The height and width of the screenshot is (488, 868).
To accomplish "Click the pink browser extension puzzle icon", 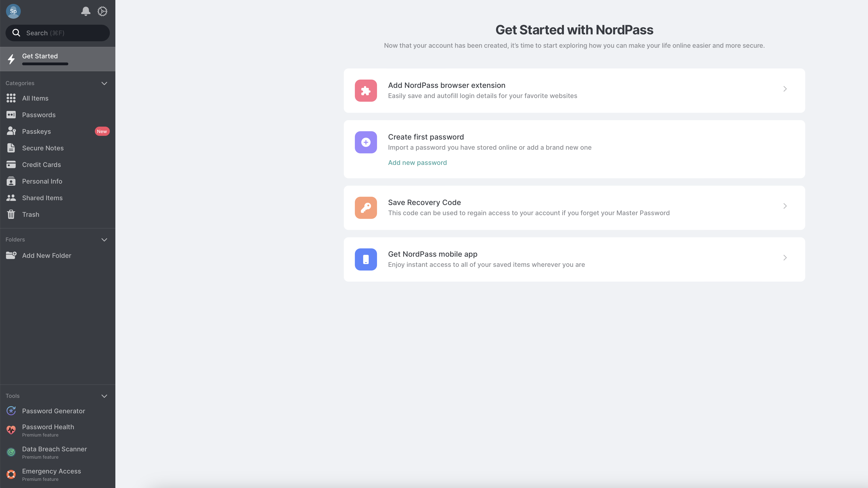I will 366,91.
